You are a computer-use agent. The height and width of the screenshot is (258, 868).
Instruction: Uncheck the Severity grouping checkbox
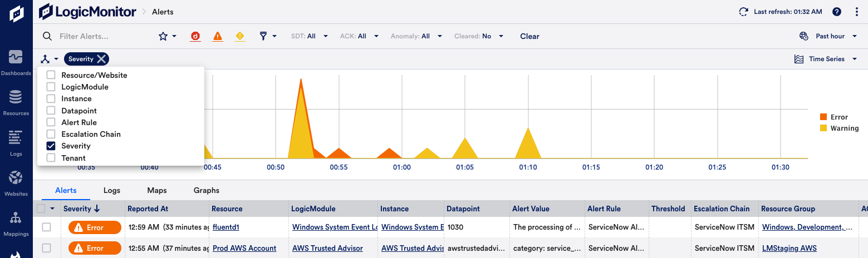click(x=51, y=146)
